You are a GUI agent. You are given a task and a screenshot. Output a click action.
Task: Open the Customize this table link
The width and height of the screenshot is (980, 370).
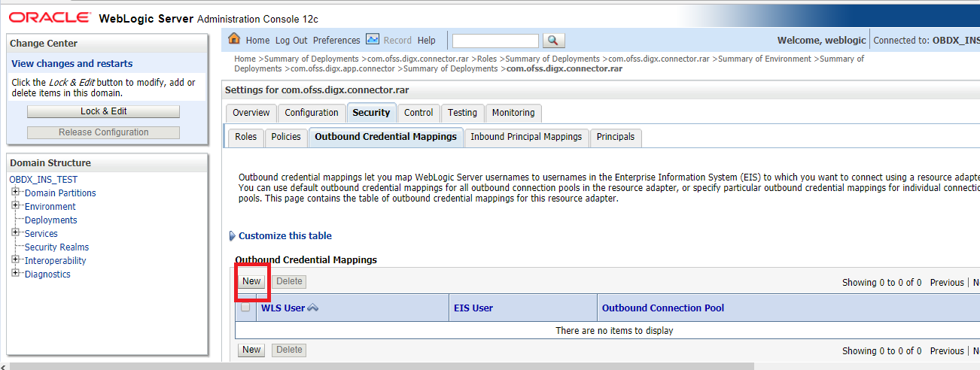pos(285,236)
